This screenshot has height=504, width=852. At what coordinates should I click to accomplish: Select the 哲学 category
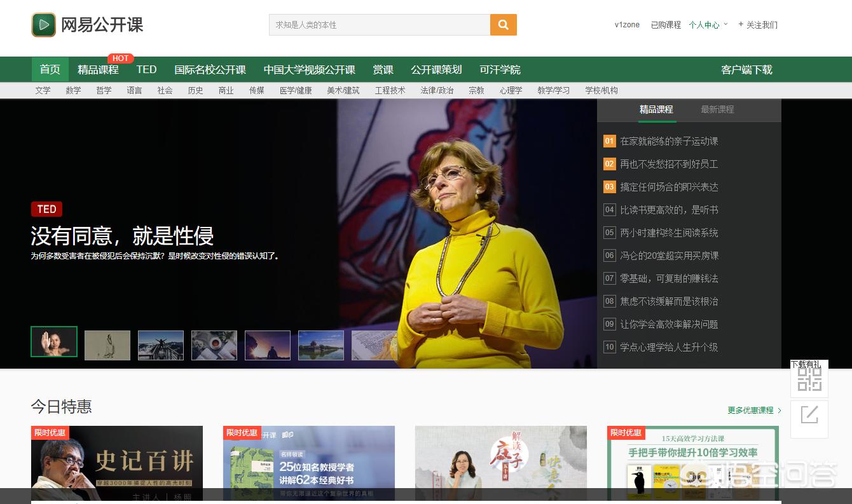click(x=104, y=90)
